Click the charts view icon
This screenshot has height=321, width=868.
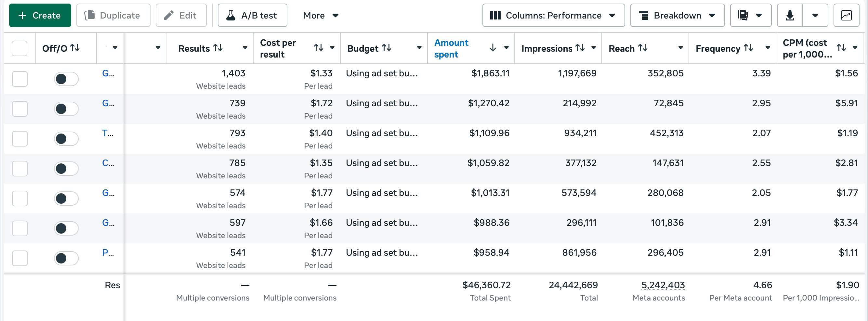pyautogui.click(x=846, y=16)
